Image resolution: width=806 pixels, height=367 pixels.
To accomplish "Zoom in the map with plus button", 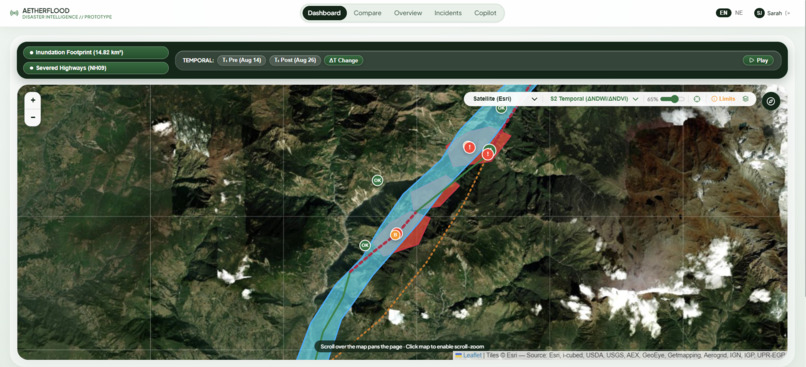I will 33,100.
